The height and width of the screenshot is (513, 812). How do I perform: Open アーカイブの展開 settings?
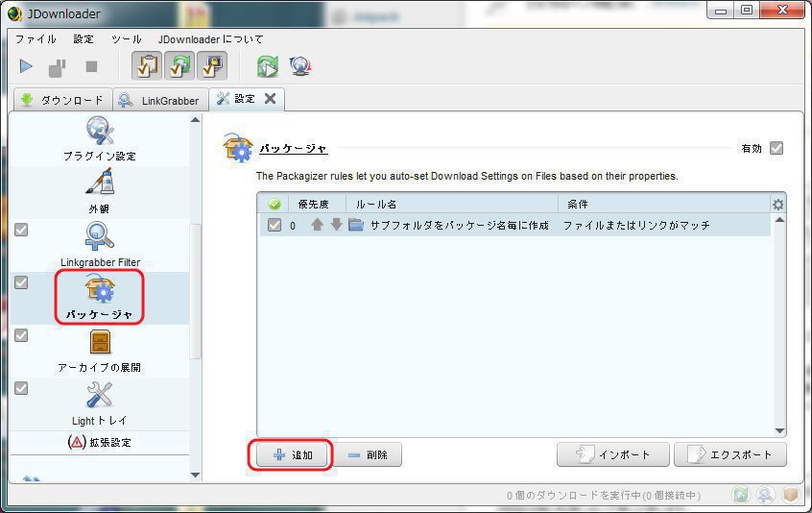[x=100, y=351]
